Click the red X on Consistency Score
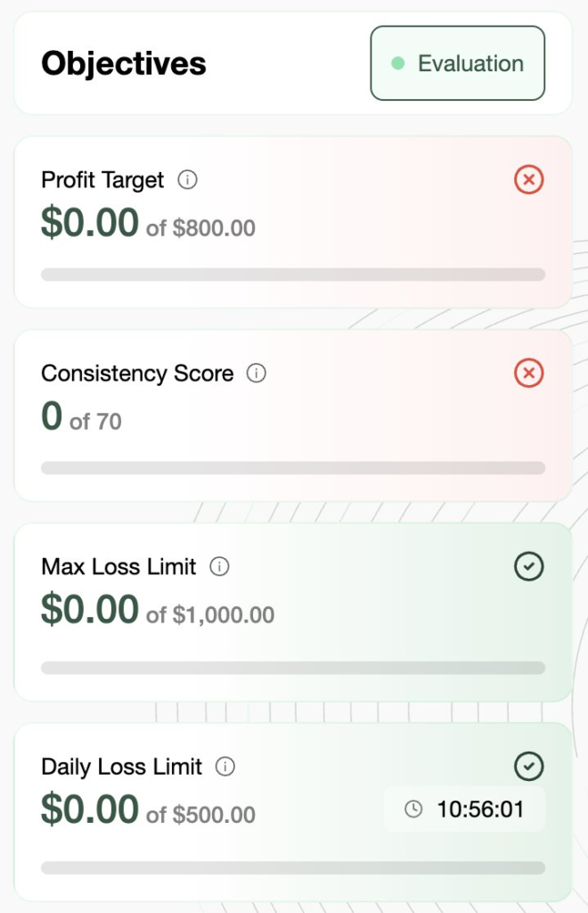588x913 pixels. pos(528,374)
